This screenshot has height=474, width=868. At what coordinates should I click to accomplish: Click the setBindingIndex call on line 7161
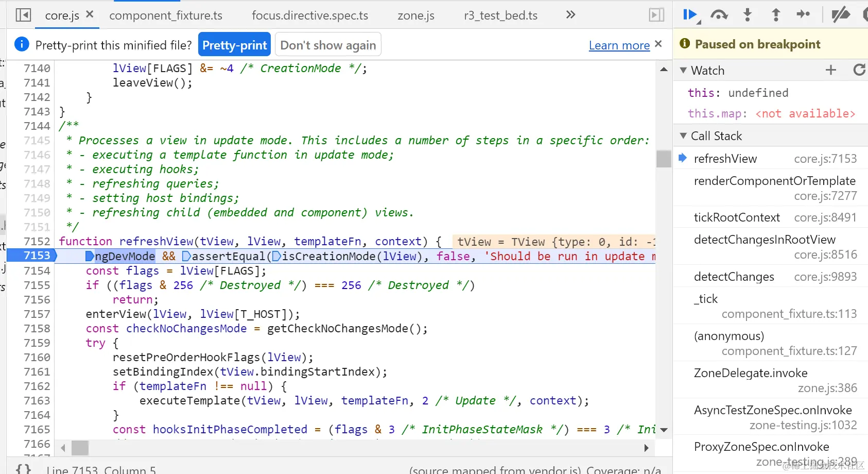(x=163, y=371)
